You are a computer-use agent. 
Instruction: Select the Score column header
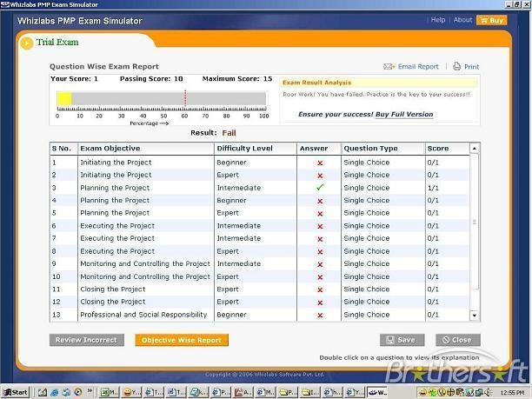pos(448,149)
